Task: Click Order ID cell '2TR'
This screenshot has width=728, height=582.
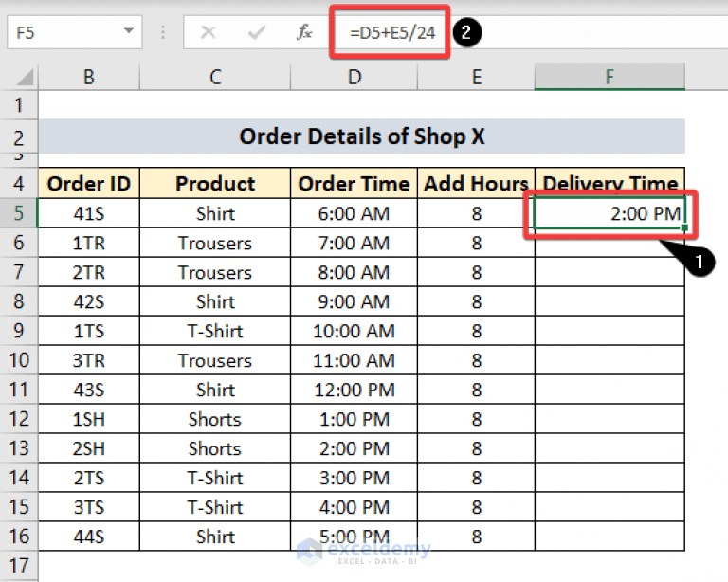Action: coord(89,272)
